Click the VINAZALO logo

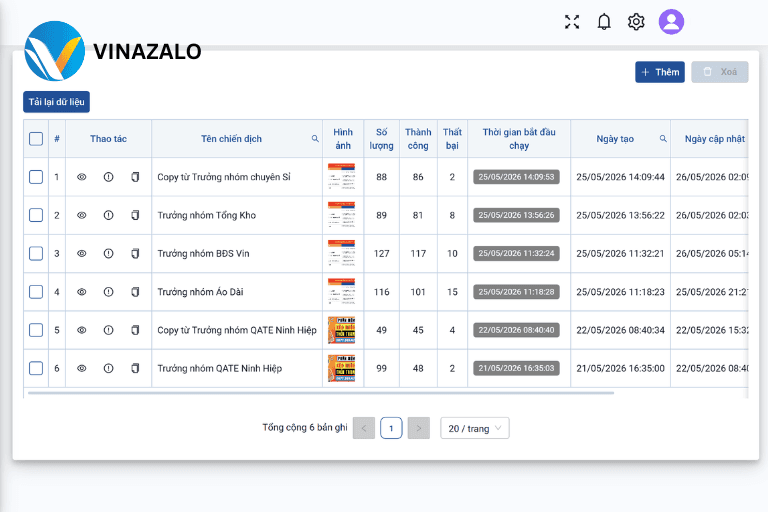(x=113, y=51)
